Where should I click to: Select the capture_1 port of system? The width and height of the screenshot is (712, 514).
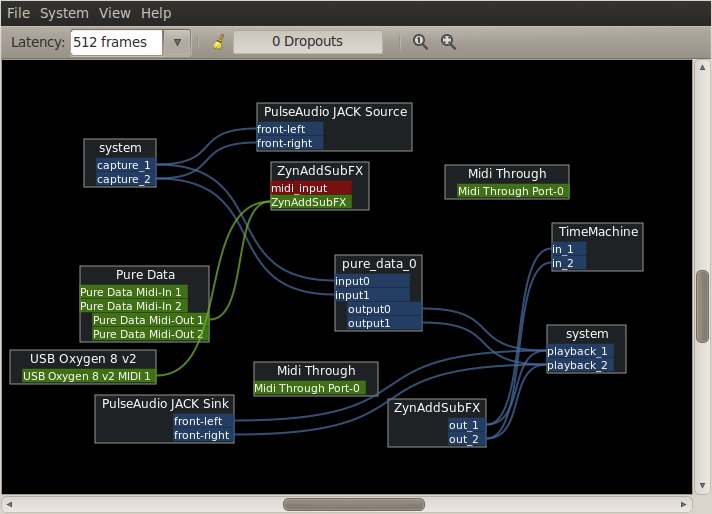tap(126, 165)
